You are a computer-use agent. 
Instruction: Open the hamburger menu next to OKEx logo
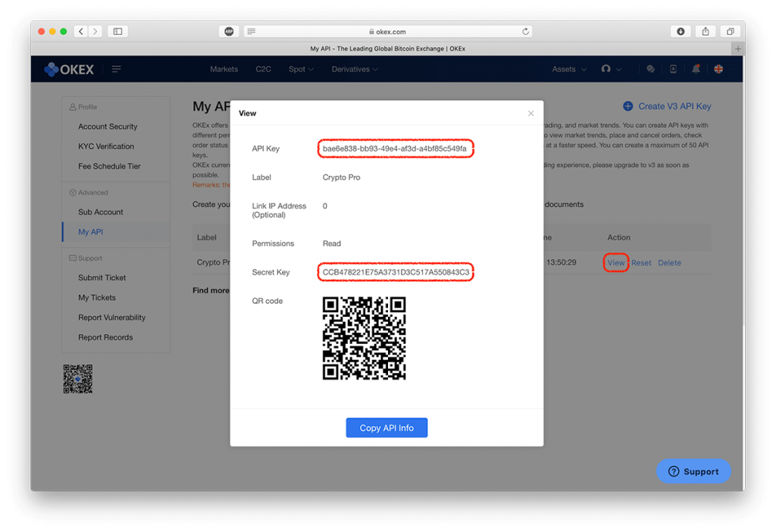116,69
